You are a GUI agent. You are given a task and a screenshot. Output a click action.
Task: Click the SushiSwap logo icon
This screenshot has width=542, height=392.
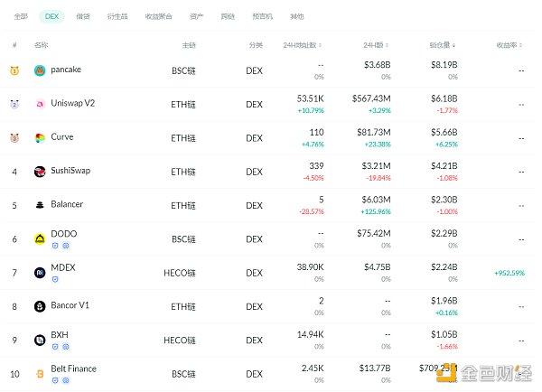(40, 172)
